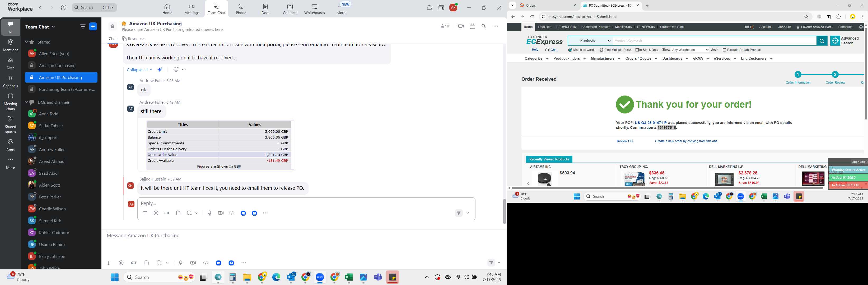
Task: Open Any Warehouse dropdown
Action: 690,50
